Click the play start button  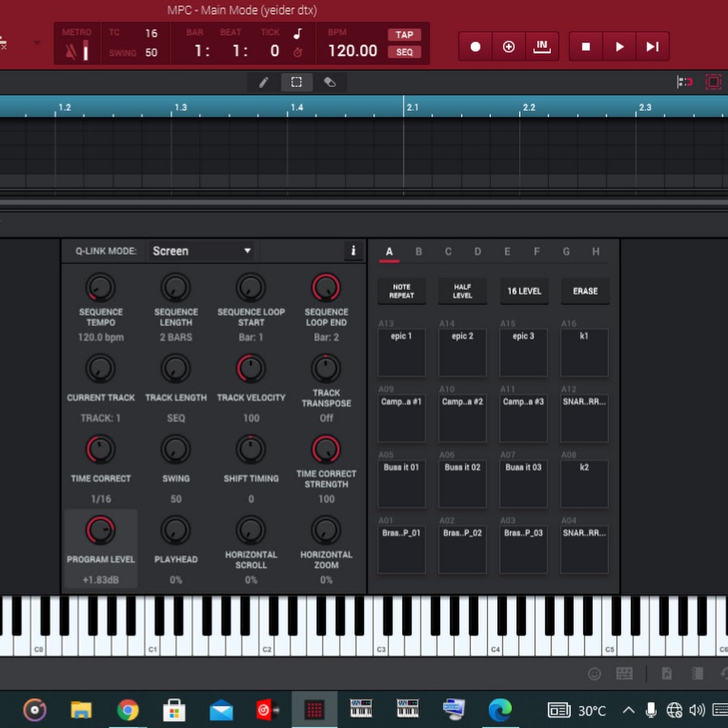point(652,47)
